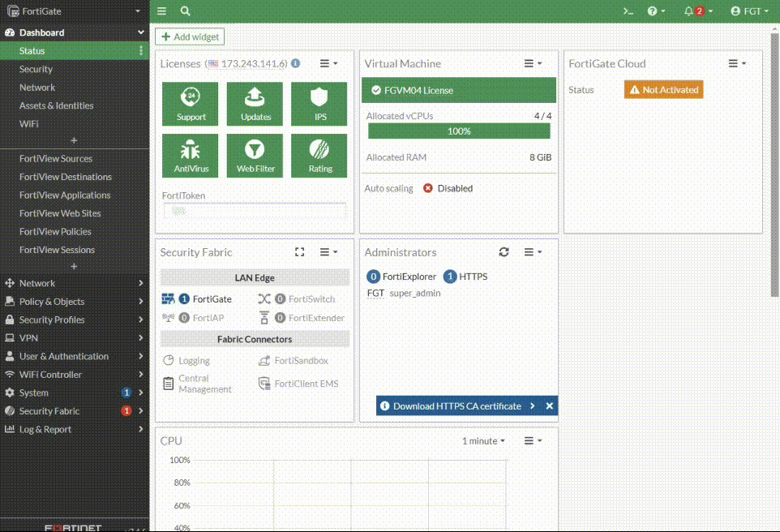This screenshot has height=532, width=780.
Task: Expand the Policy & Objects menu
Action: click(x=75, y=302)
